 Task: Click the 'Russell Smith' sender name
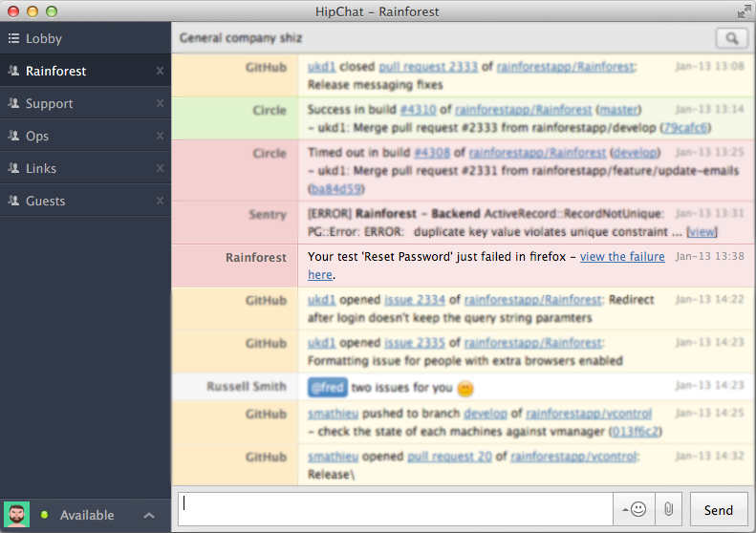[x=247, y=387]
